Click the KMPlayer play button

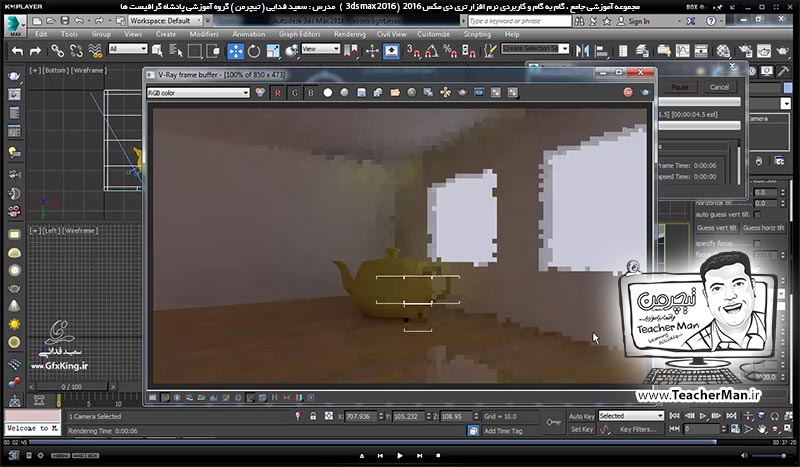click(399, 455)
